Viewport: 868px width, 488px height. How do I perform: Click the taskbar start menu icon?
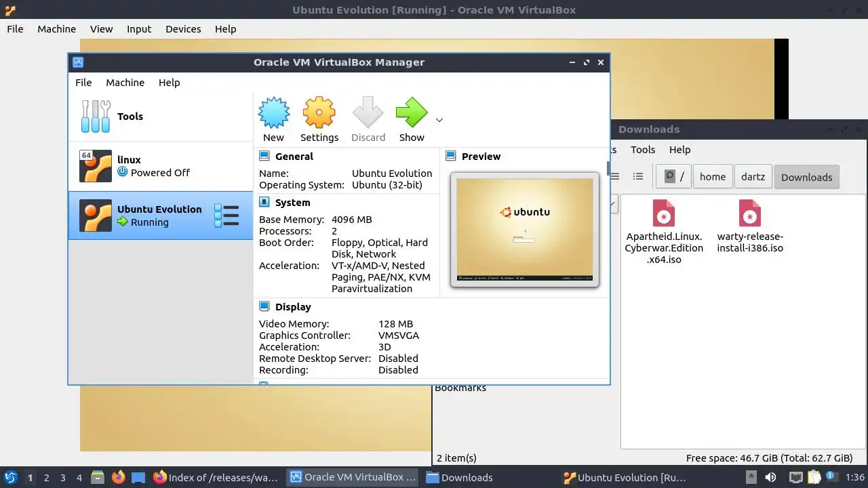pos(10,477)
